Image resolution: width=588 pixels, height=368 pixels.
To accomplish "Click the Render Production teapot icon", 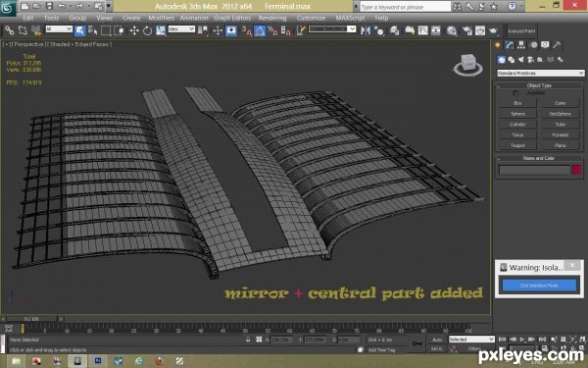I will pos(493,30).
